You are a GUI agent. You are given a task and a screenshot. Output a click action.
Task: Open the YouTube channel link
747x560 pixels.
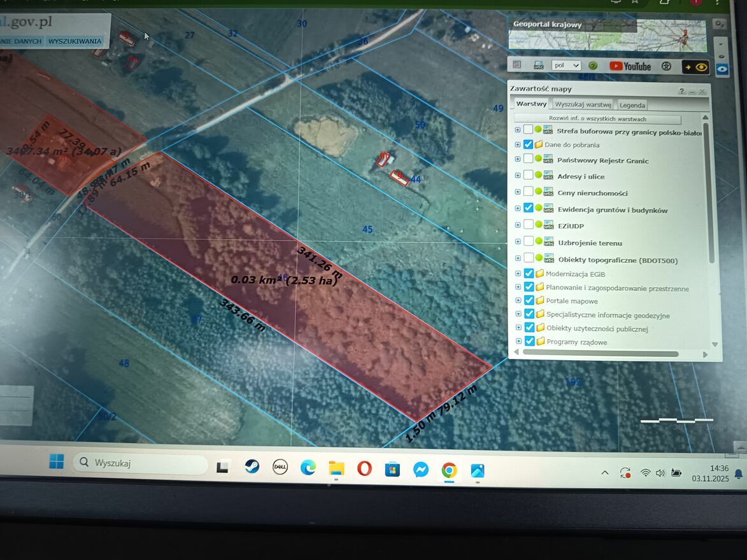click(x=630, y=66)
